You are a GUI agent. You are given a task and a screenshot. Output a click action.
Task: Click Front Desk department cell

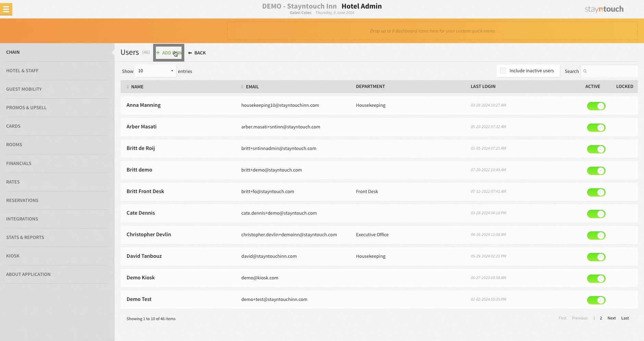(367, 192)
